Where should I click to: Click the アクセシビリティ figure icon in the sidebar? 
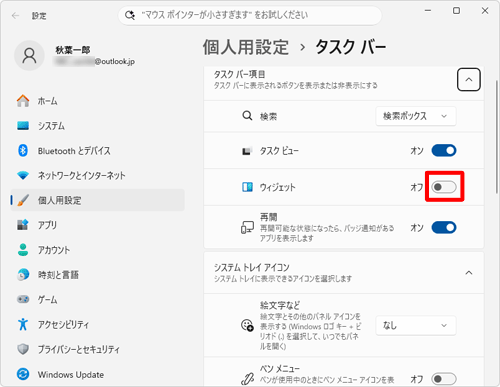23,324
